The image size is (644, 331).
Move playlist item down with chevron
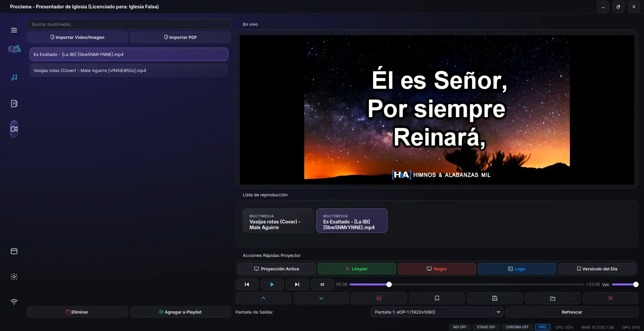321,298
